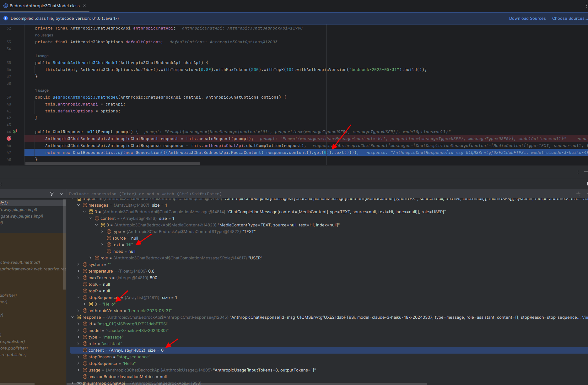Expand the id msg_01QMSBrwtgfUXE21dabFT9Si node

78,324
